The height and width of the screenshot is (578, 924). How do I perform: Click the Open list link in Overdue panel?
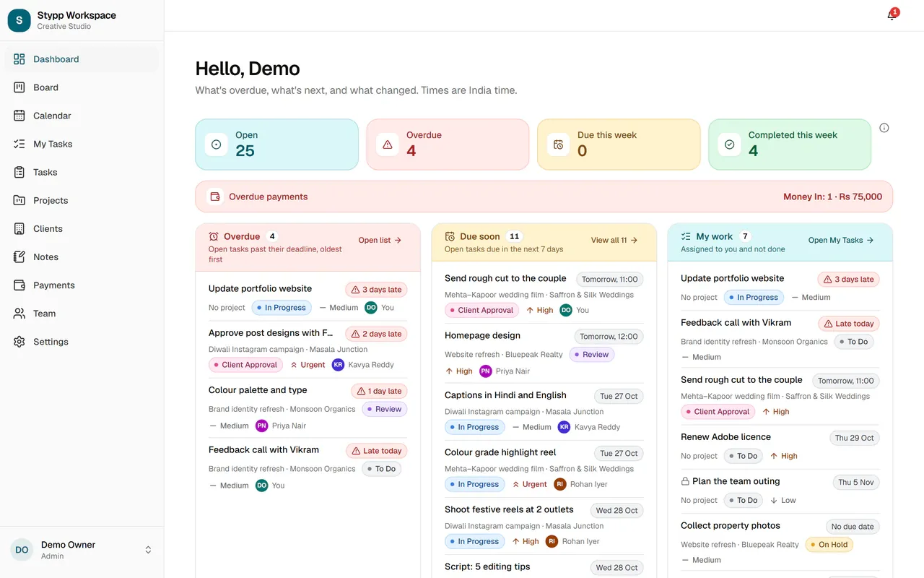380,240
